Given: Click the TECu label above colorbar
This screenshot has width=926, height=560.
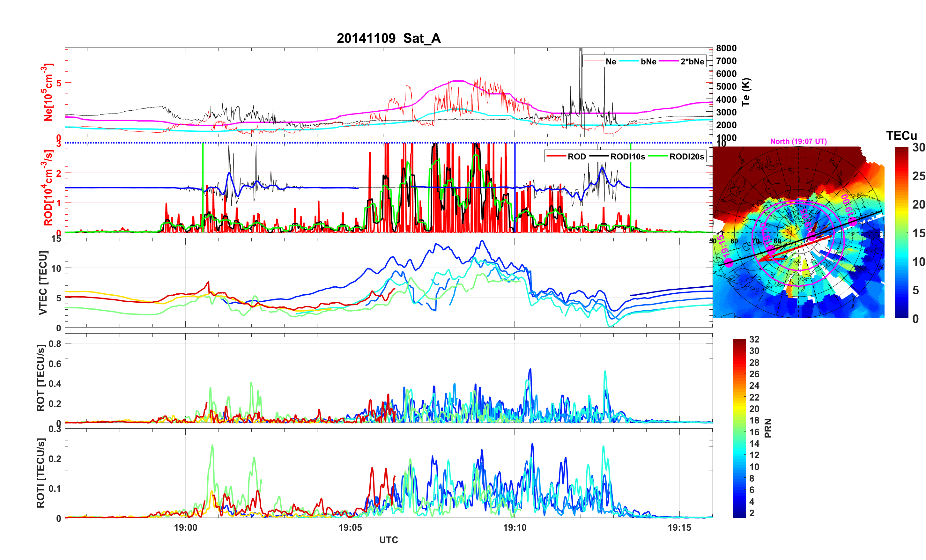Looking at the screenshot, I should pyautogui.click(x=901, y=136).
